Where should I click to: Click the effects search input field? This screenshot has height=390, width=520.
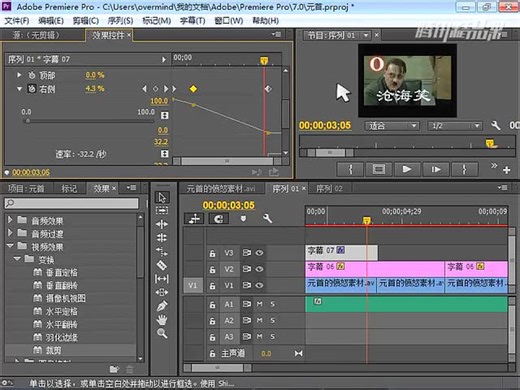coord(72,203)
